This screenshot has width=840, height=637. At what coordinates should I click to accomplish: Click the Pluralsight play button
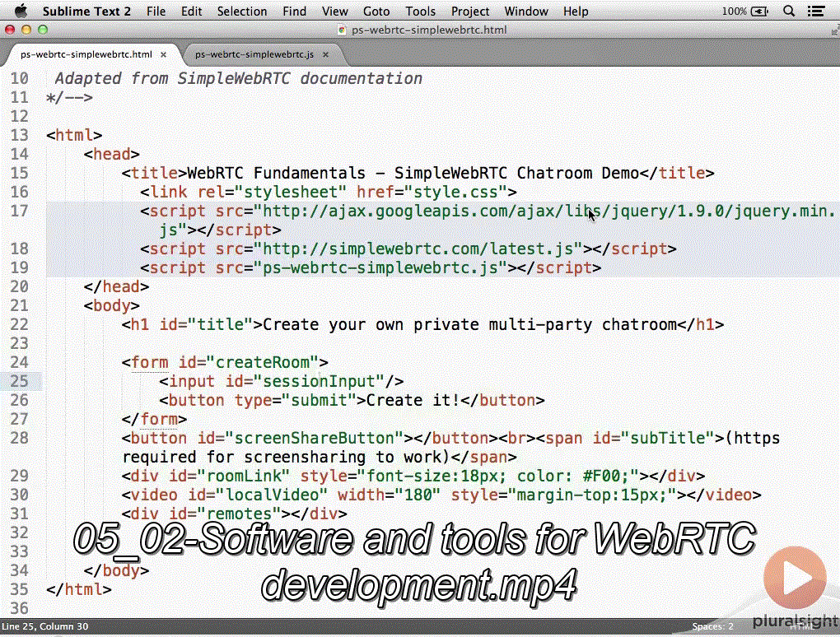(795, 578)
